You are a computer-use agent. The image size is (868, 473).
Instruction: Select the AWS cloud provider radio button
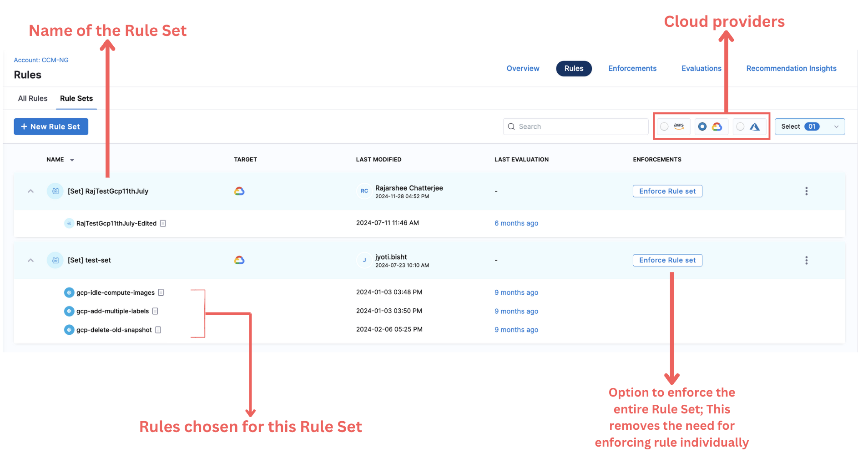point(665,126)
